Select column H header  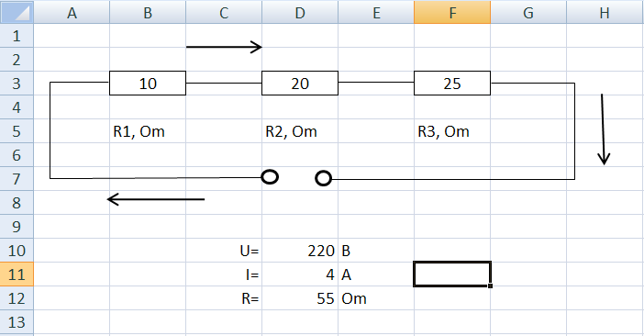[x=605, y=12]
